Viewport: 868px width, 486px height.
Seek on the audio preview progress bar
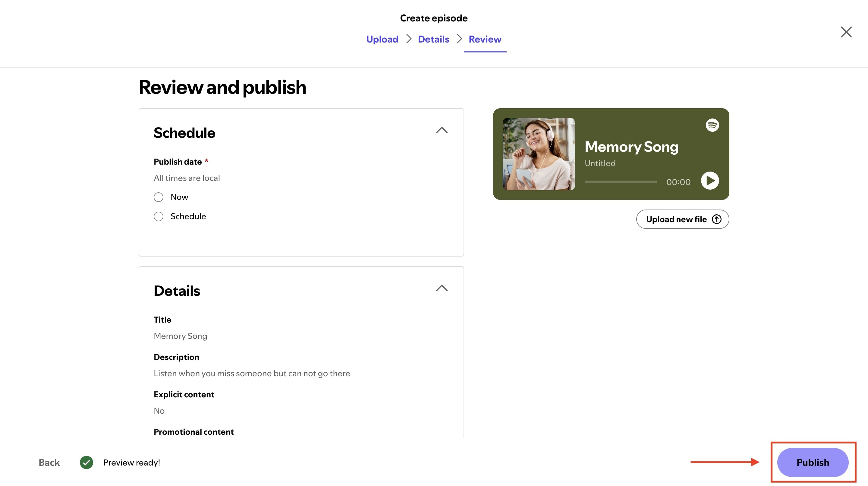coord(620,182)
